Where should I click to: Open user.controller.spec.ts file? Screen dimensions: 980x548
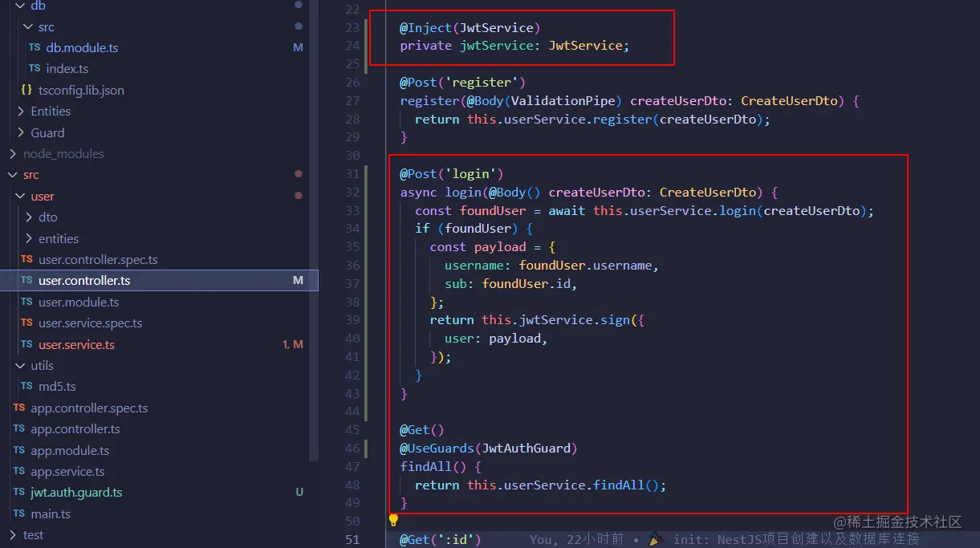[x=98, y=260]
